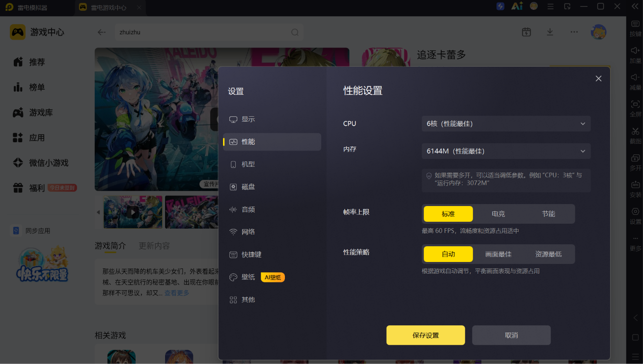Click the 减量 volume down tool
This screenshot has height=364, width=643.
[635, 81]
